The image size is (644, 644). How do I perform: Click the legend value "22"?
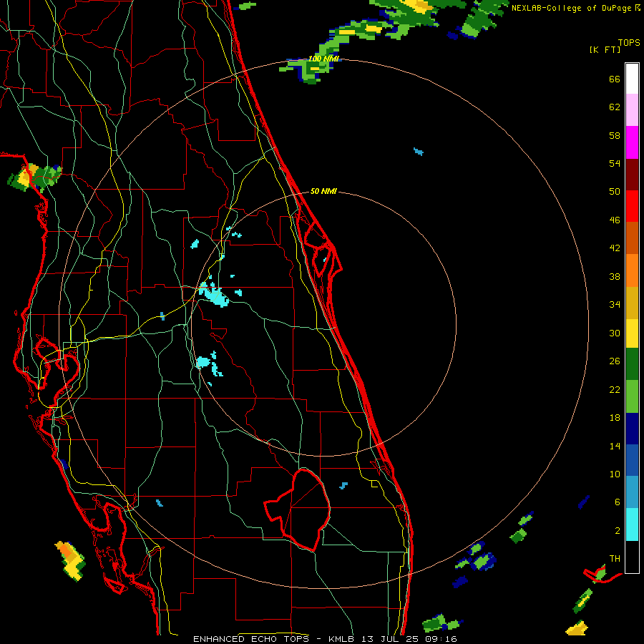pos(615,389)
